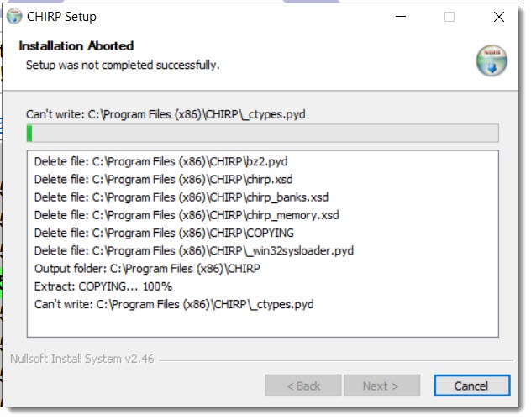
Task: Click the installation progress bar
Action: (262, 133)
